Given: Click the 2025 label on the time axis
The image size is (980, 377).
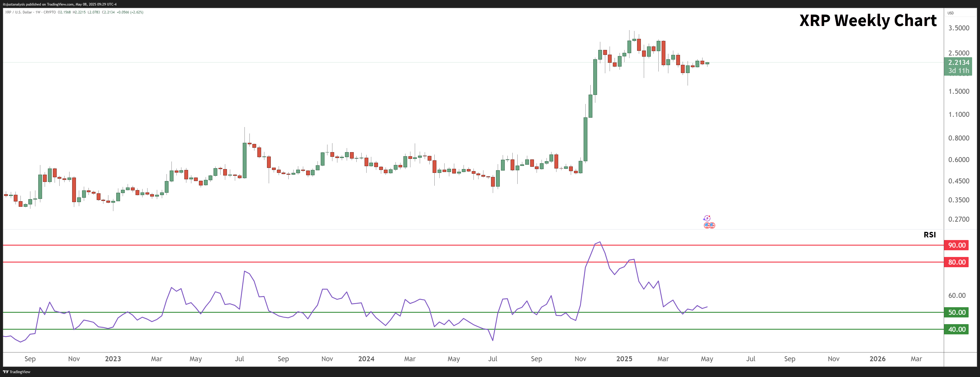Looking at the screenshot, I should (624, 359).
